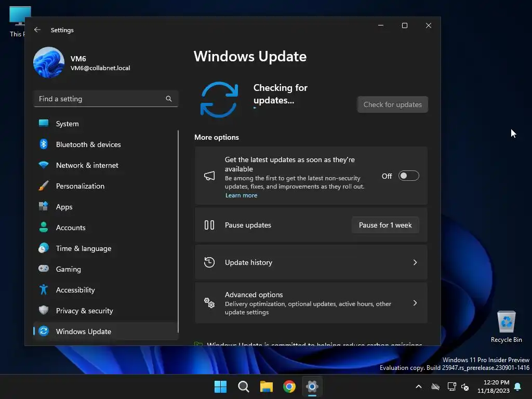
Task: Click the Settings gear in taskbar
Action: click(x=312, y=387)
